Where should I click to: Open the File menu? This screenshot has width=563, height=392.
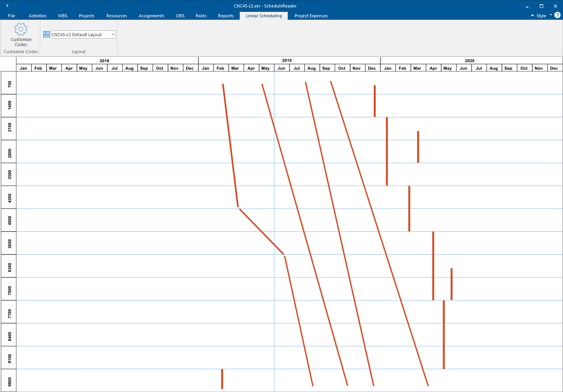click(11, 16)
